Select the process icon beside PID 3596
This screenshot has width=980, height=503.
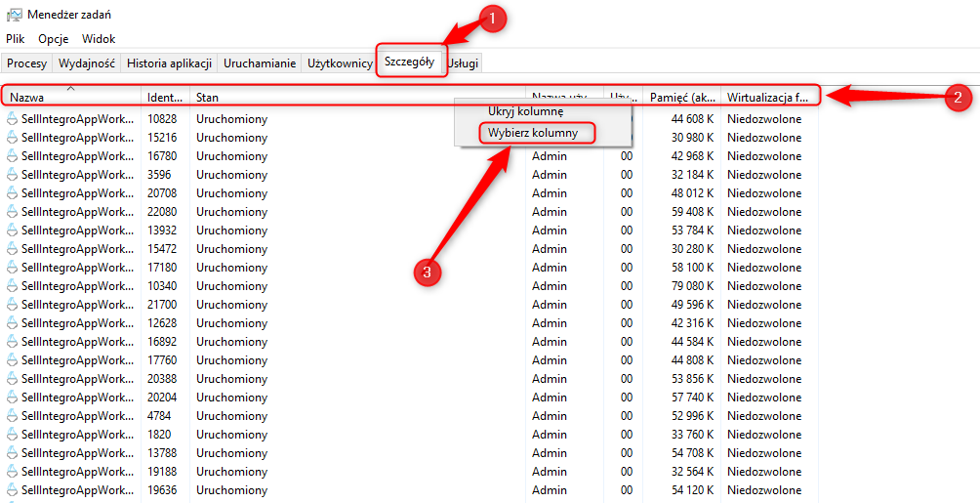(13, 175)
